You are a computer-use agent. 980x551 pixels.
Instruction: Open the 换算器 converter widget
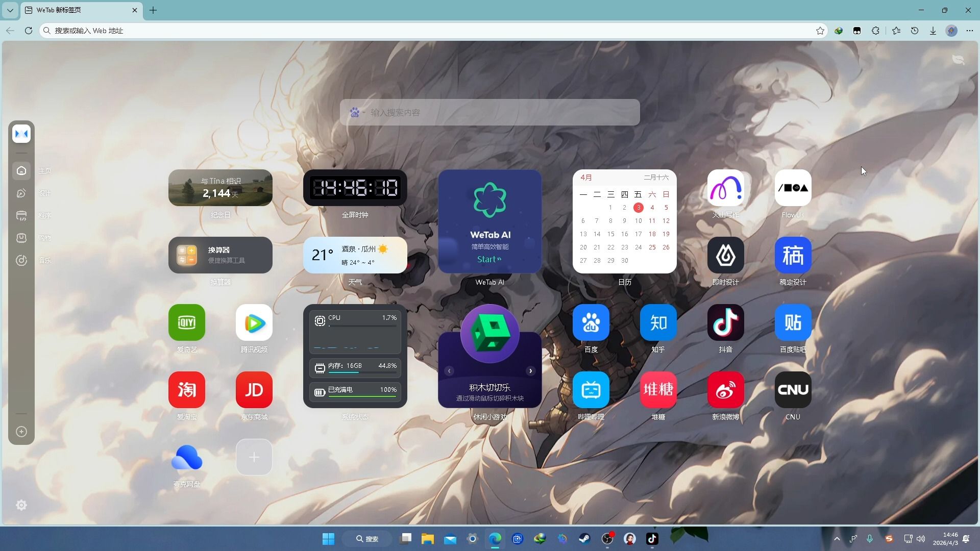pyautogui.click(x=220, y=255)
